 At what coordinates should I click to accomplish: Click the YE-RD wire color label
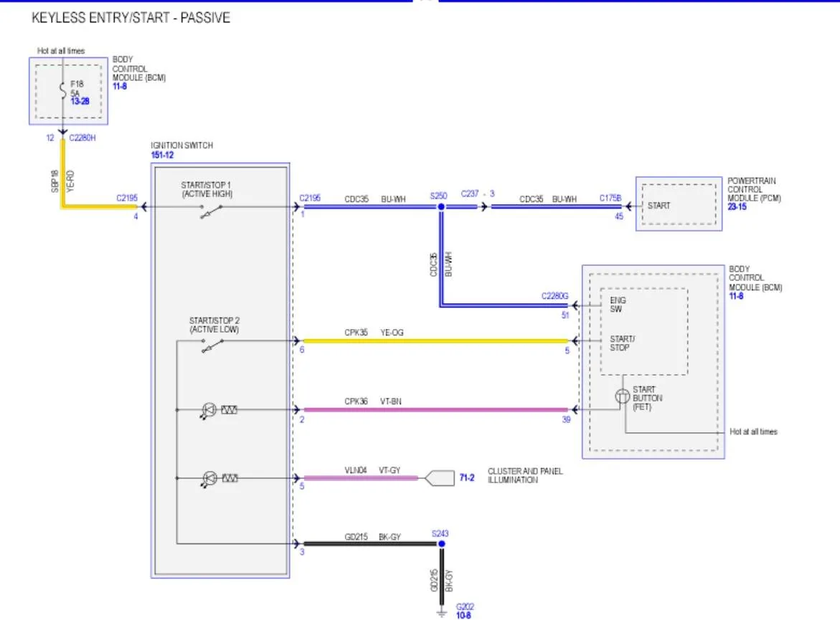[70, 181]
